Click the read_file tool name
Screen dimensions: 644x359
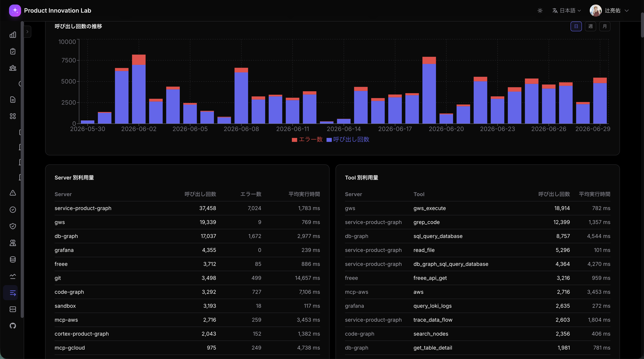point(424,250)
